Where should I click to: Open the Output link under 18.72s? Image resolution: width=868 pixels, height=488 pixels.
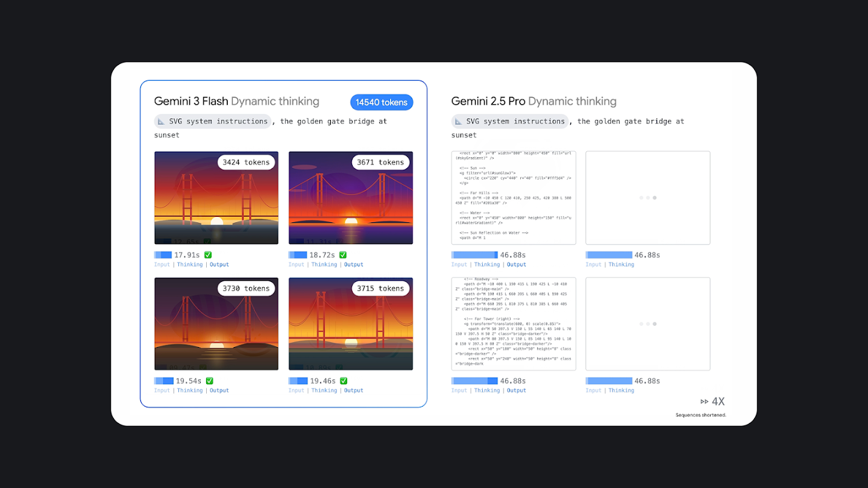pos(354,264)
